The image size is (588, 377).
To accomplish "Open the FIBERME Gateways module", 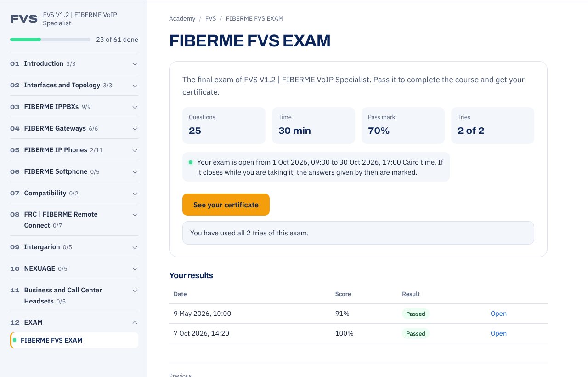I will (74, 128).
